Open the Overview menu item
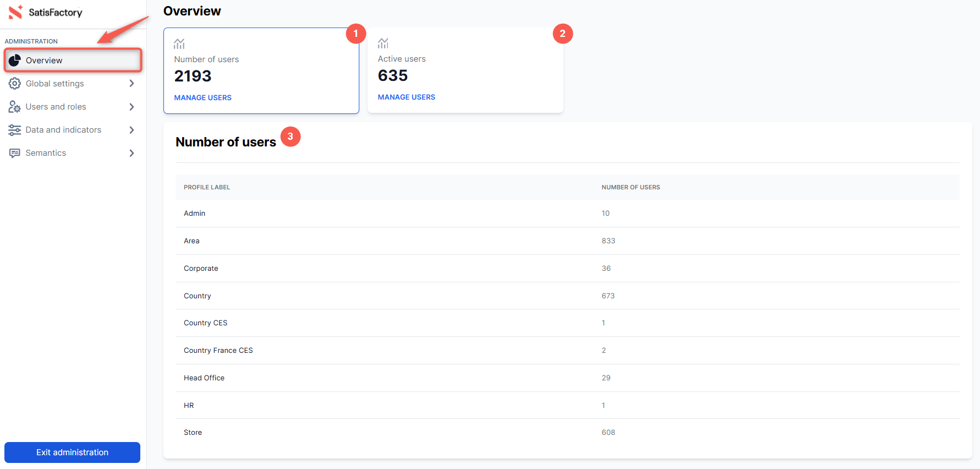The width and height of the screenshot is (980, 469). 44,61
